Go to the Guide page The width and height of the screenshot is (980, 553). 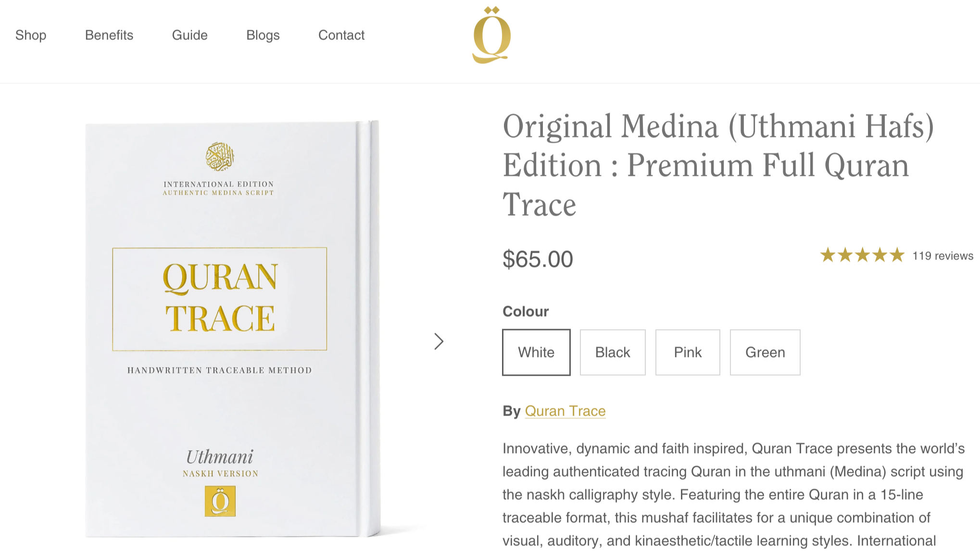[190, 35]
